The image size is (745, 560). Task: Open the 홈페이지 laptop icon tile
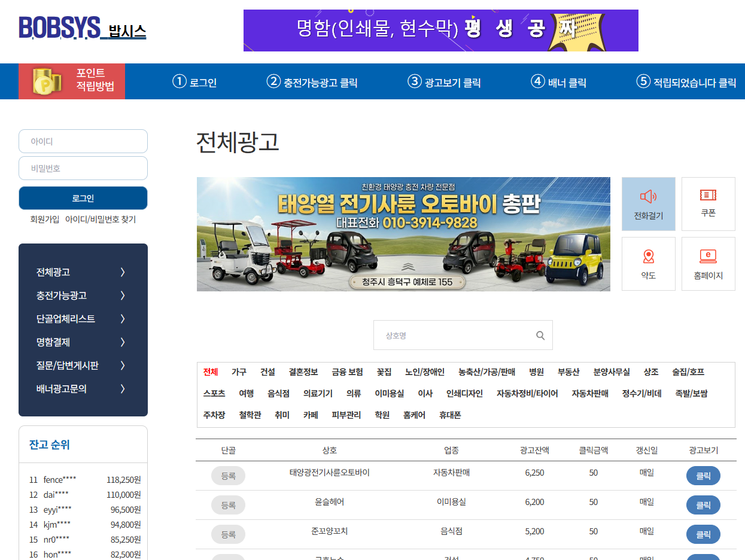pos(708,264)
